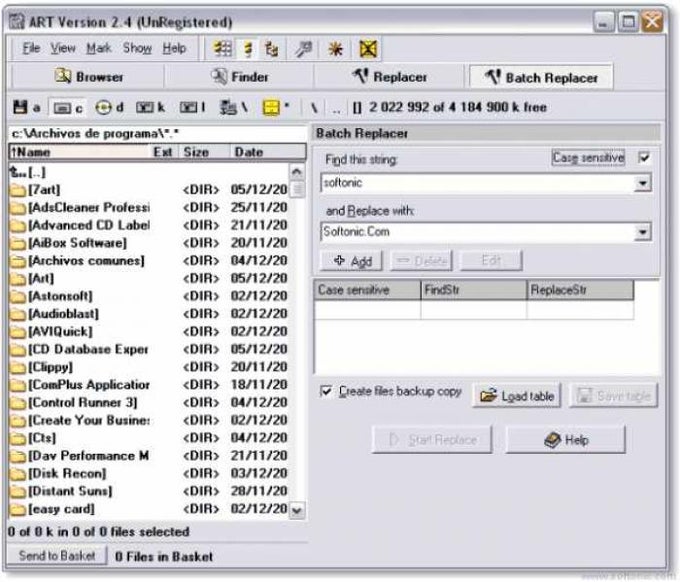Switch to the Replacer tab
680x582 pixels.
click(x=389, y=77)
